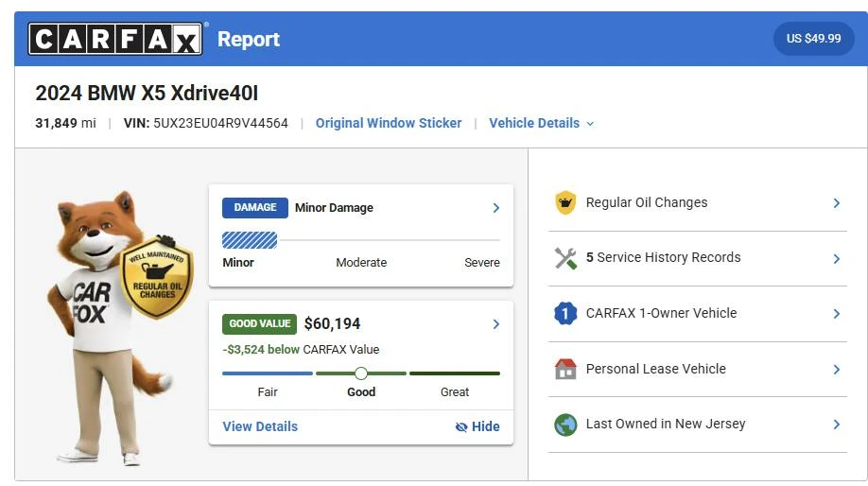Open the $60,194 value details chevron
Image resolution: width=868 pixels, height=486 pixels.
(496, 323)
